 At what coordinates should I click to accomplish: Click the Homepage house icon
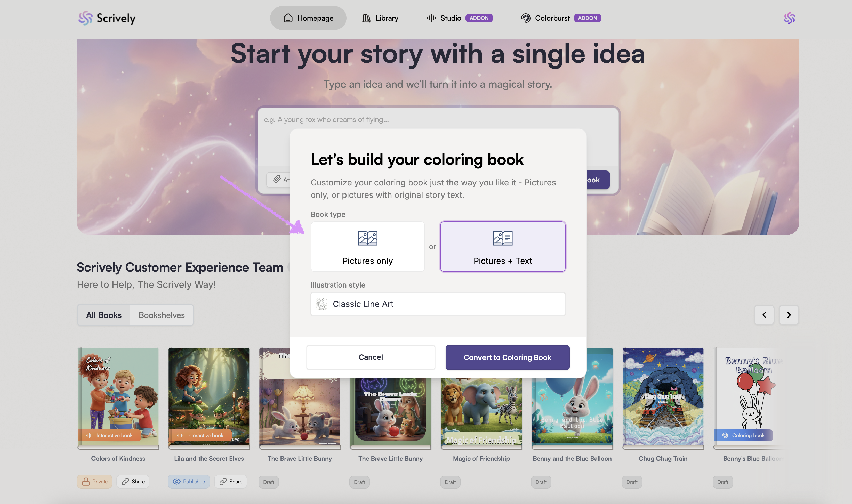[x=288, y=18]
